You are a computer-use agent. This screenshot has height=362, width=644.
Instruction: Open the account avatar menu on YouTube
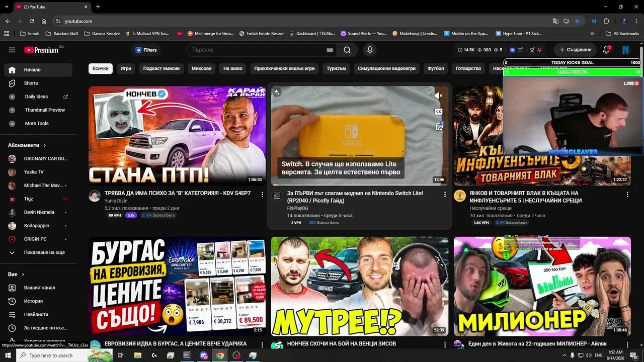(625, 50)
